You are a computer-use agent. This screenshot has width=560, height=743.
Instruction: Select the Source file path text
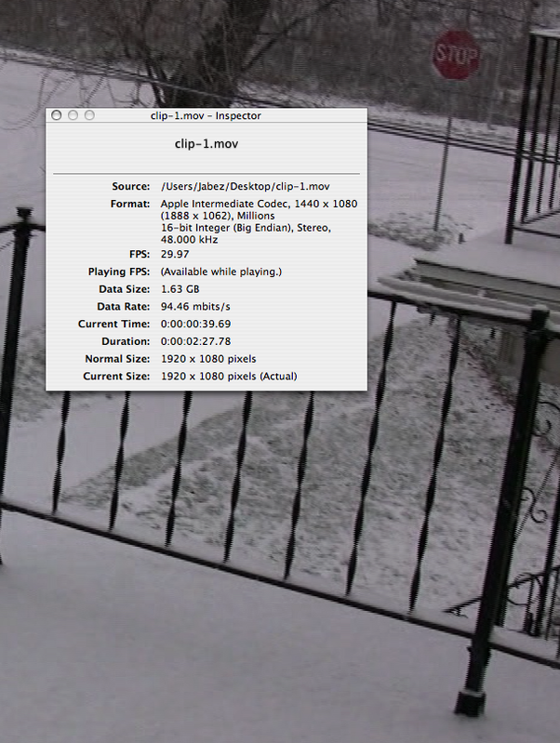pos(245,187)
